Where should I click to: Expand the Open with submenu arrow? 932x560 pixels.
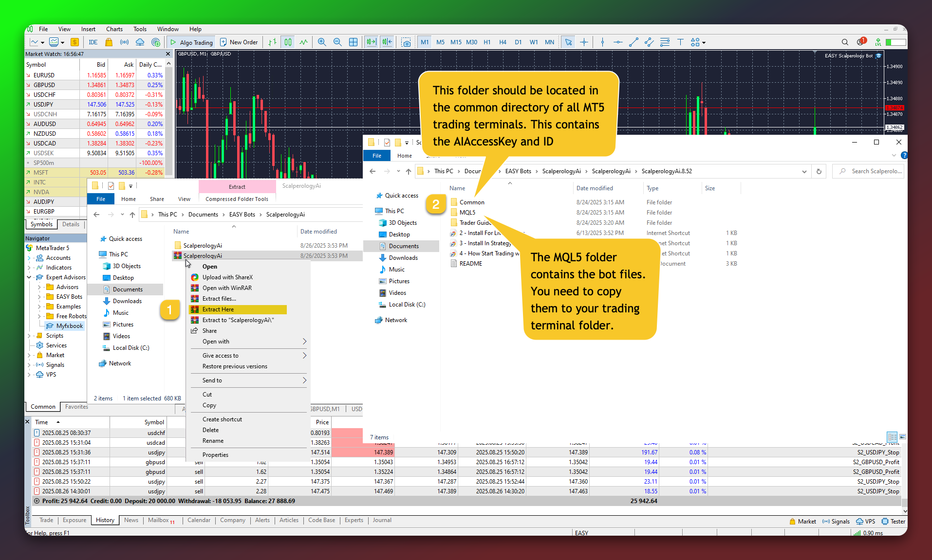pyautogui.click(x=304, y=342)
